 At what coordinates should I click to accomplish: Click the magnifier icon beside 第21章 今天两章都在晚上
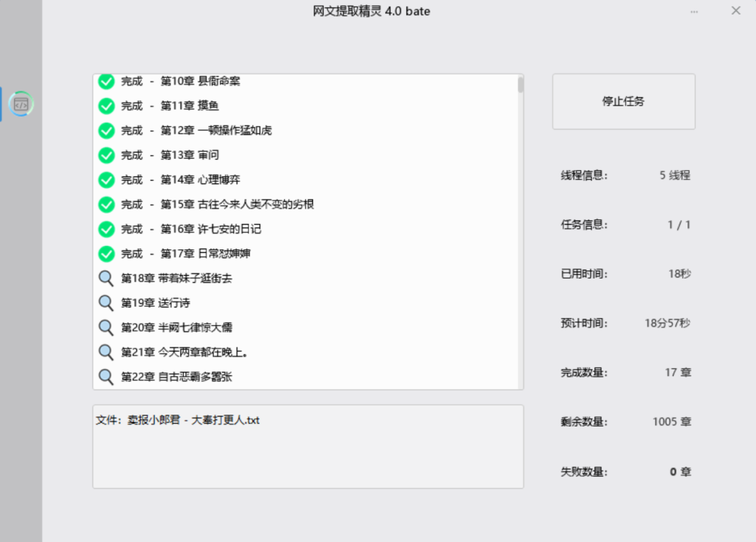coord(106,352)
